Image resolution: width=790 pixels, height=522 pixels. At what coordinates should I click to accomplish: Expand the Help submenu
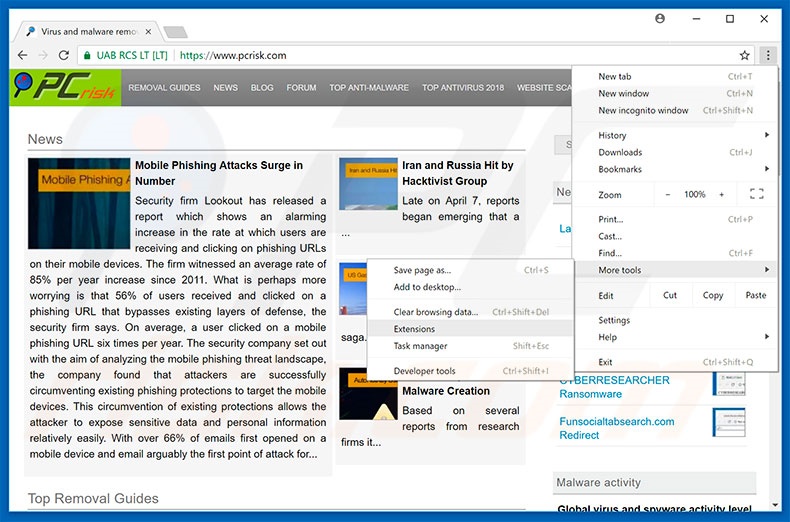point(675,337)
